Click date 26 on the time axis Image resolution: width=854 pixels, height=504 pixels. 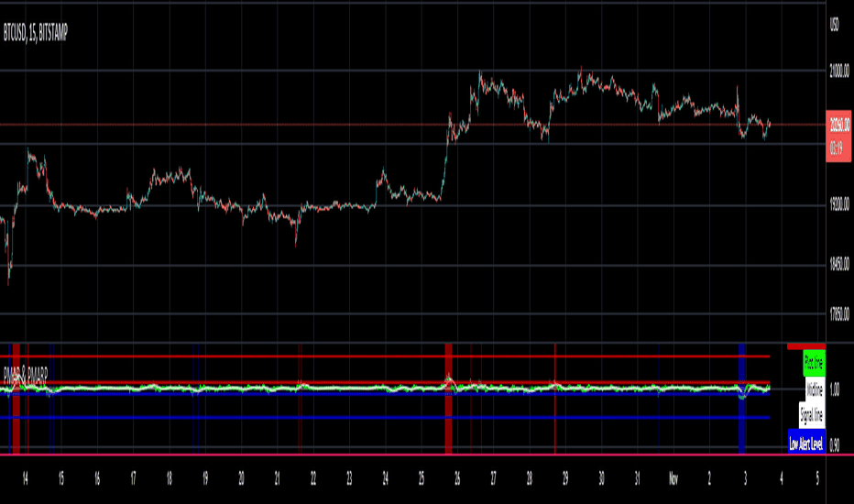457,478
